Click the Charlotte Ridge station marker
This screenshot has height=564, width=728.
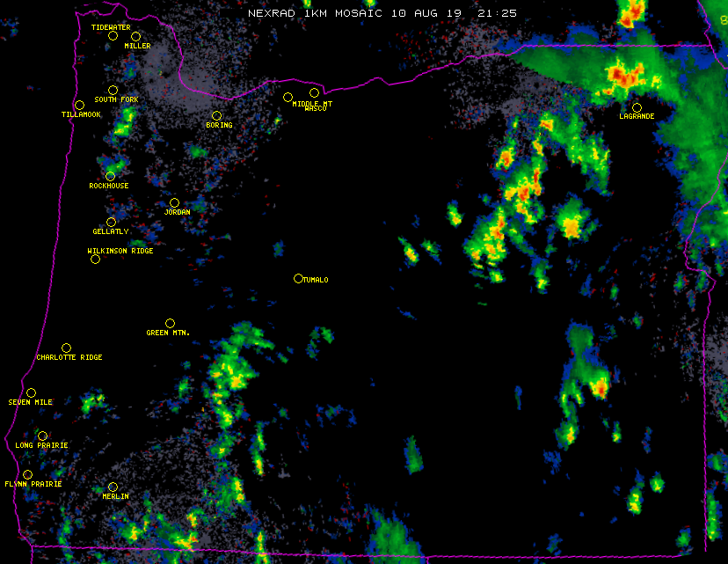[x=66, y=348]
